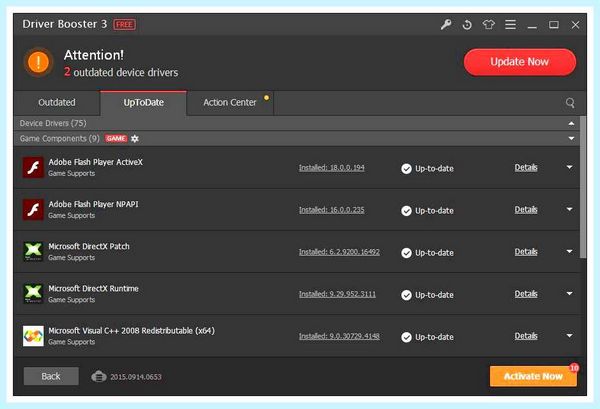Select the UpToDate tab
600x409 pixels.
tap(143, 103)
